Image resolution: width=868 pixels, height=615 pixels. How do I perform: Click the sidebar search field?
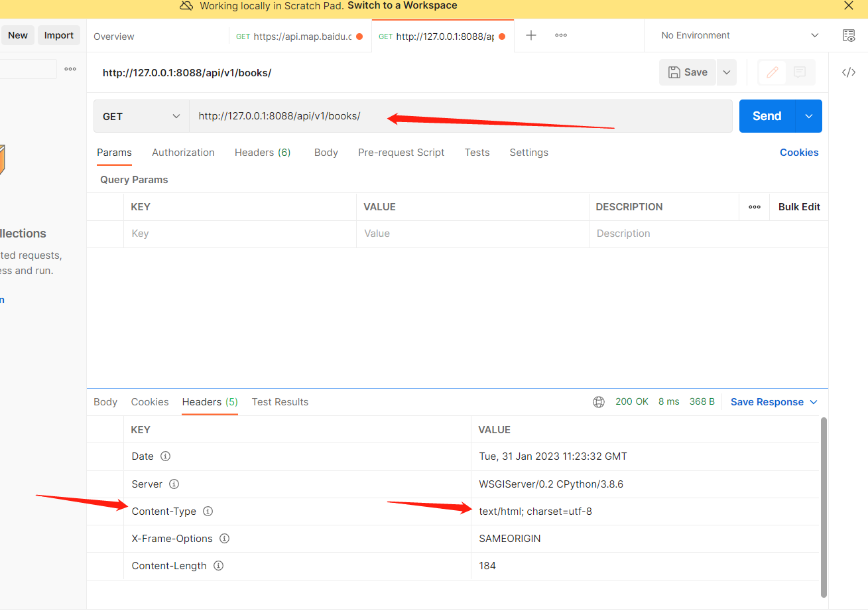29,69
